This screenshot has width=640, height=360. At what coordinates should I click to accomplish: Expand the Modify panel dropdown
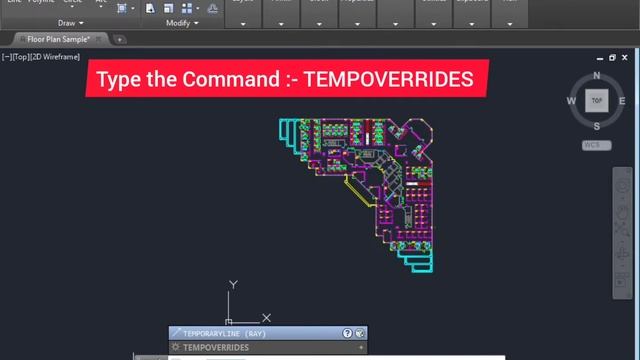(182, 23)
